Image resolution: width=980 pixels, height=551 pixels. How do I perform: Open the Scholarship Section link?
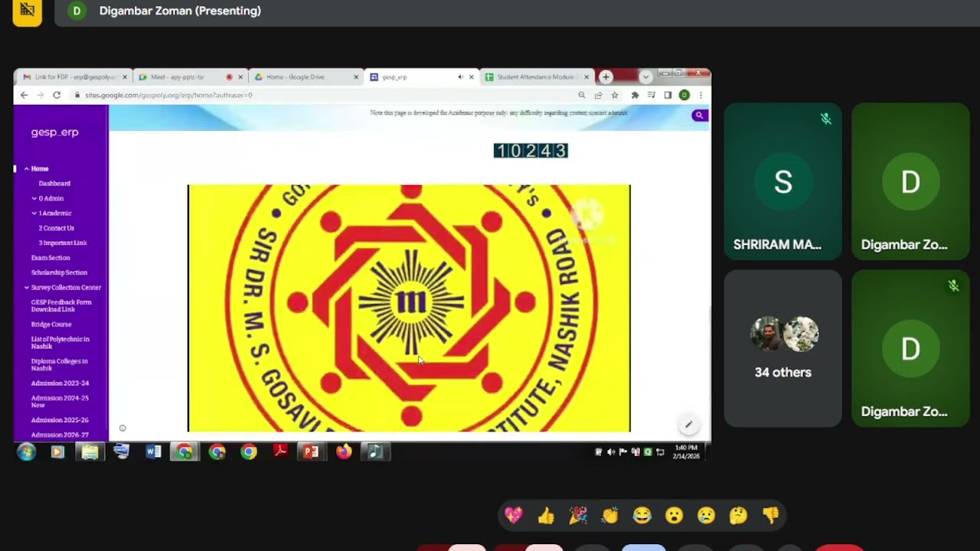click(x=59, y=272)
